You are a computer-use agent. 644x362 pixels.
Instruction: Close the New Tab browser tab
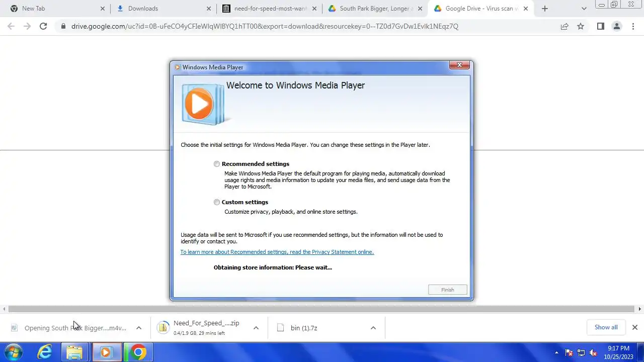point(103,9)
